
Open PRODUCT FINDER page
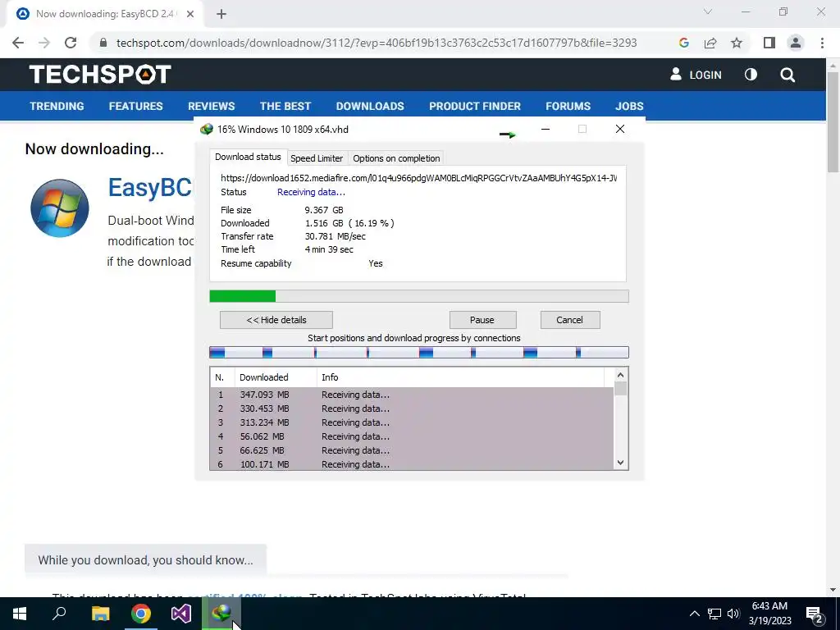475,106
